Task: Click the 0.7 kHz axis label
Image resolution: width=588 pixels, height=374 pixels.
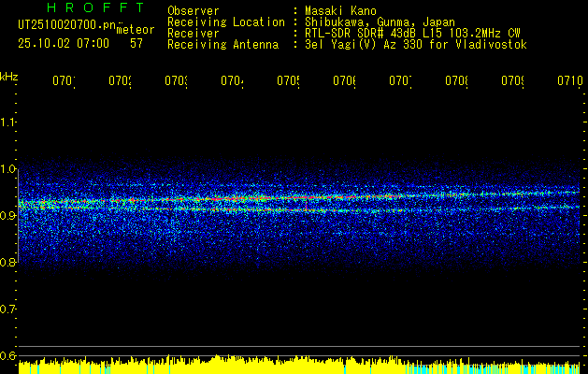Action: (8, 309)
